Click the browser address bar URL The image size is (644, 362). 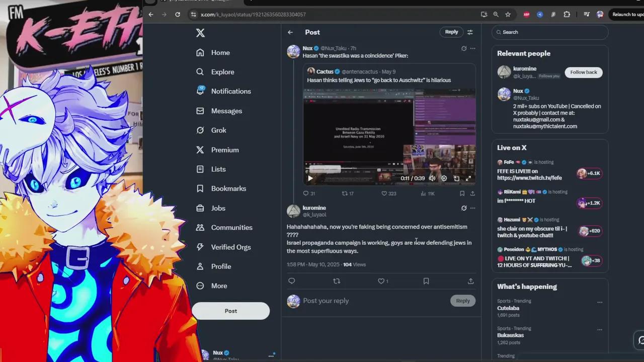(x=253, y=15)
